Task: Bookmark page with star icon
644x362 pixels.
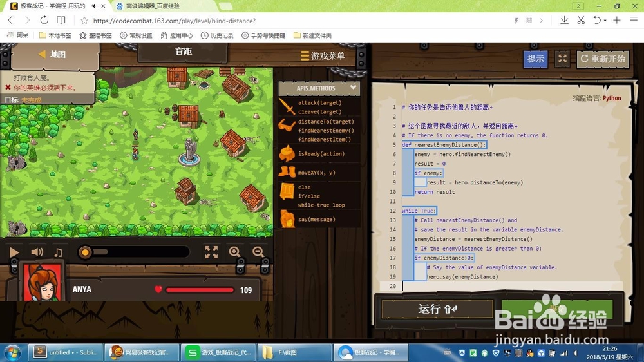Action: (x=84, y=21)
